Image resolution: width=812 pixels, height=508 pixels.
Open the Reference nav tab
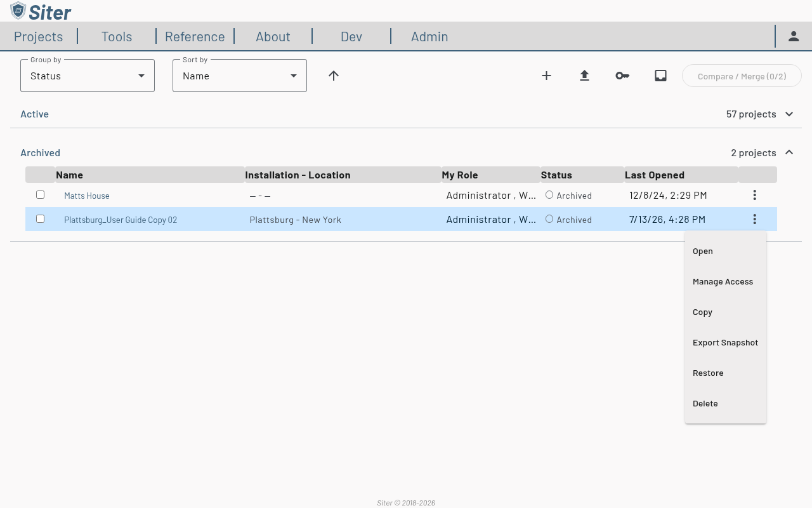tap(195, 36)
